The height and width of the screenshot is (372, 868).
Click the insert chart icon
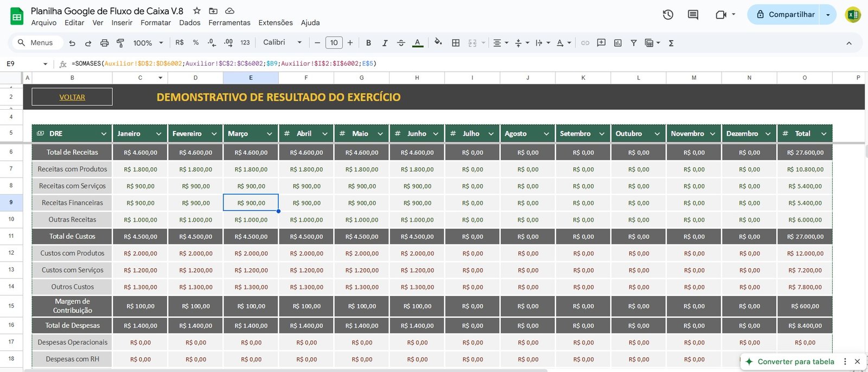pos(617,43)
